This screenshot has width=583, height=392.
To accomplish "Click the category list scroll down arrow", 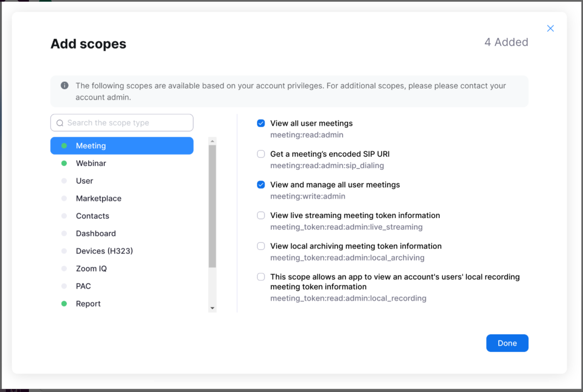I will tap(212, 308).
